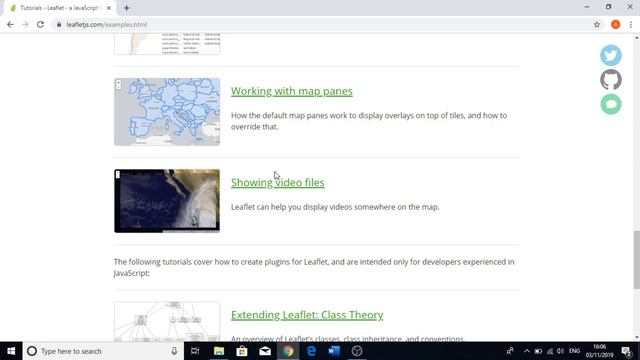Click the scrollbar up arrow

636,38
